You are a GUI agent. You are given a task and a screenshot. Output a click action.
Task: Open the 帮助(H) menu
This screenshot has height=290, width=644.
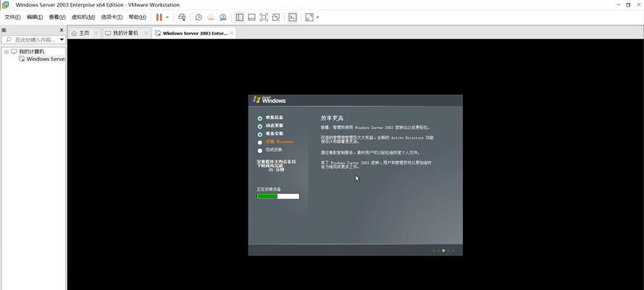[137, 17]
